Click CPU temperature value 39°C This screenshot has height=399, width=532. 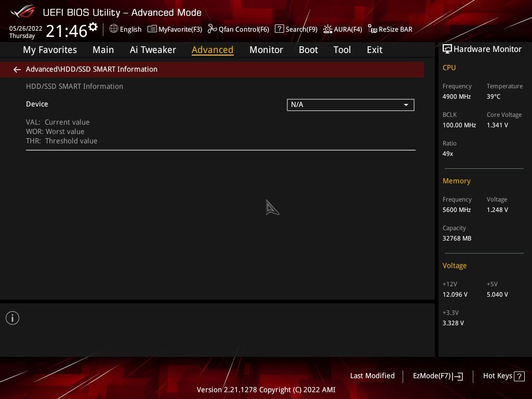(494, 97)
